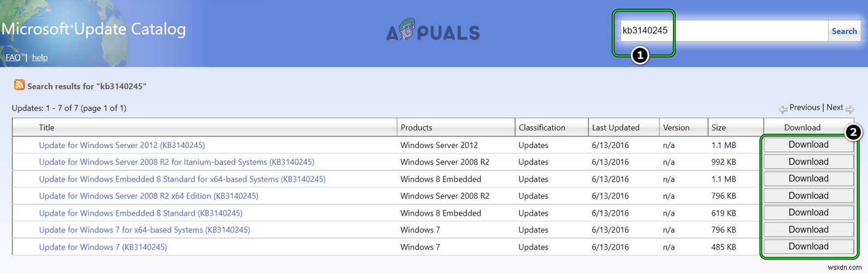Click the Search button
This screenshot has height=273, width=868.
(844, 31)
